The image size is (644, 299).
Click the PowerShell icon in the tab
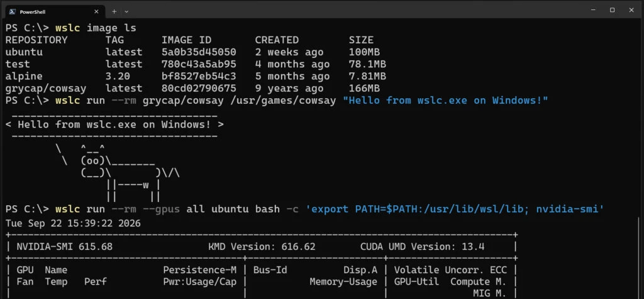coord(13,11)
